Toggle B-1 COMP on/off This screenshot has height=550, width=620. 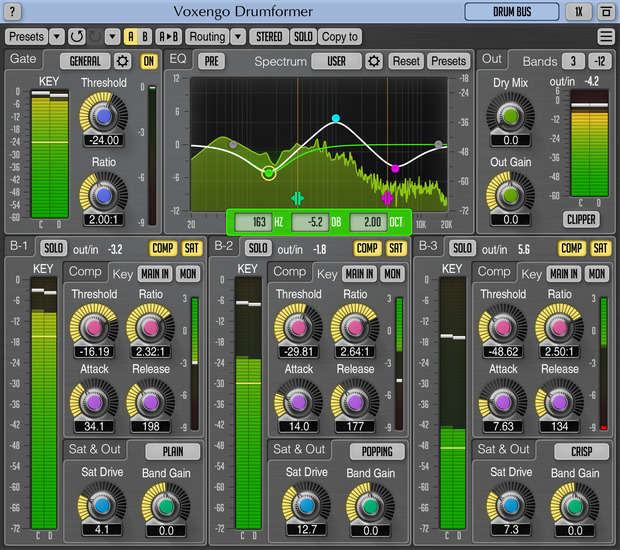[x=163, y=248]
